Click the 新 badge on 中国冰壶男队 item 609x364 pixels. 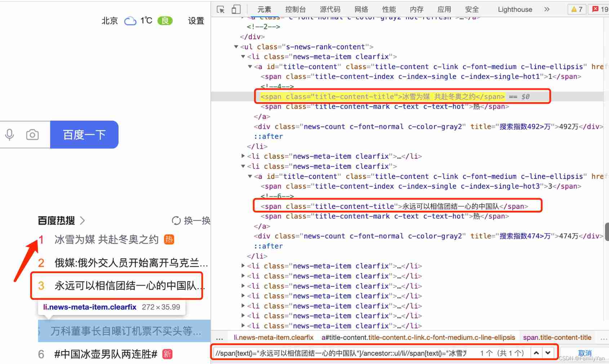(167, 354)
